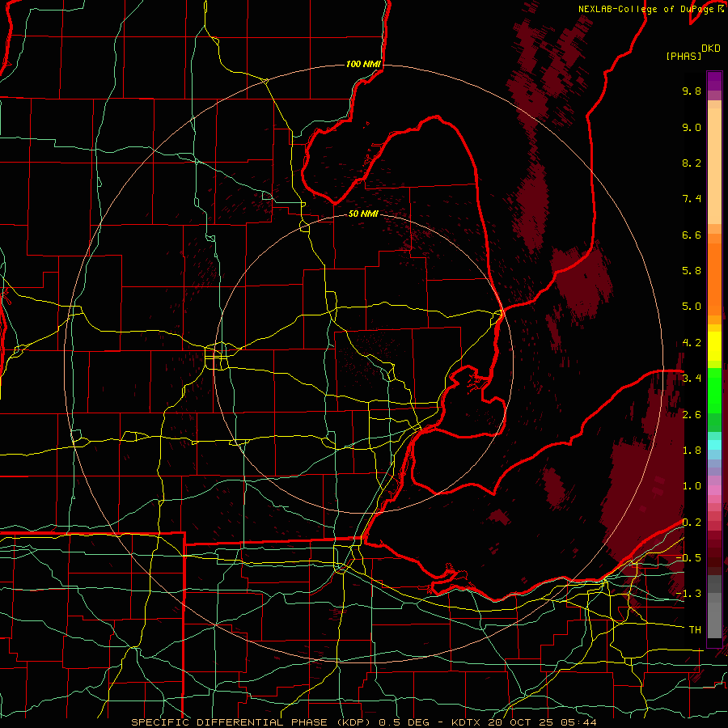Click the TH threshold label on scale
Screen dimensions: 728x728
point(695,630)
